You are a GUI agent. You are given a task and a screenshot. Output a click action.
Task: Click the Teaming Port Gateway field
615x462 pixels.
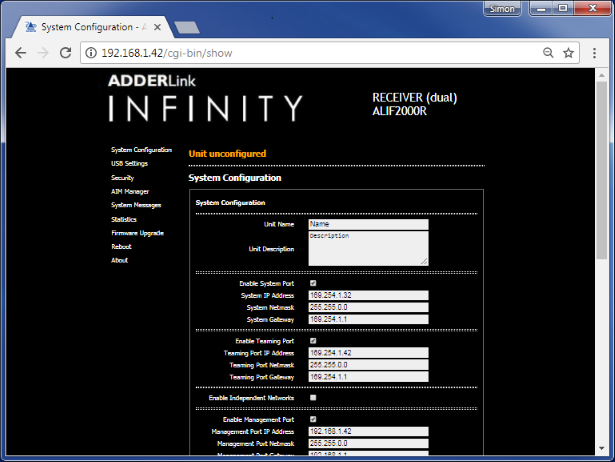368,377
